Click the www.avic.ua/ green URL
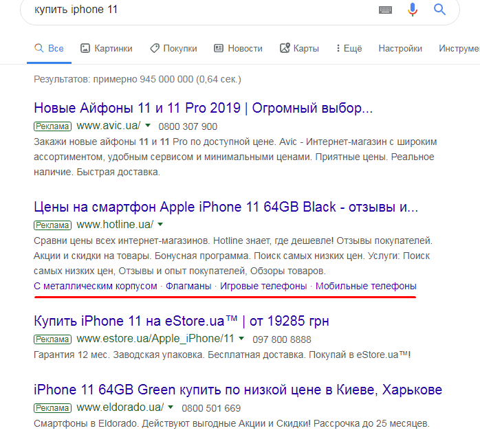 pos(109,126)
